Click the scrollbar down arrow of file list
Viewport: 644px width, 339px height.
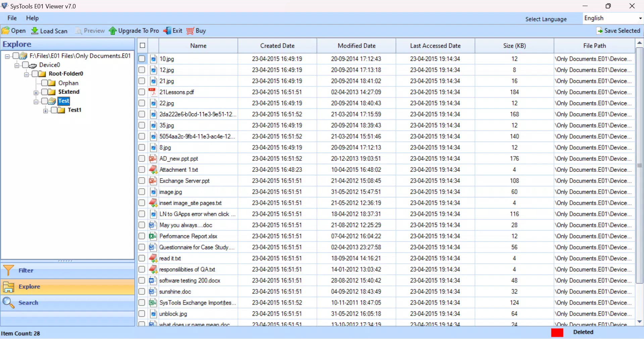pos(639,322)
